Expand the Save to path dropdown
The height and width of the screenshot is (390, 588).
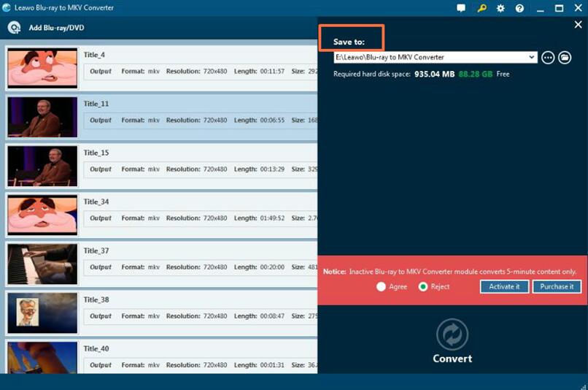coord(531,57)
